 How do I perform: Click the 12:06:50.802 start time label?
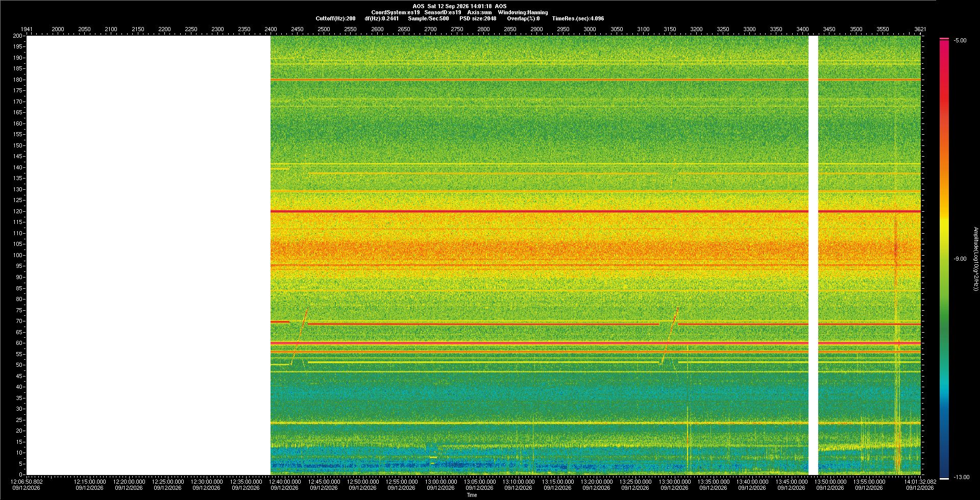[27, 482]
